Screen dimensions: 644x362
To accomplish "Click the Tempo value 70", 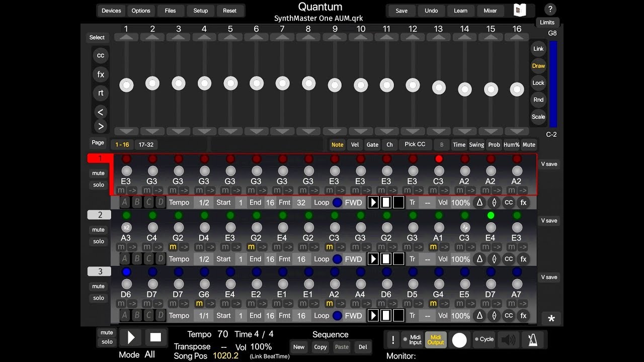I will click(223, 334).
